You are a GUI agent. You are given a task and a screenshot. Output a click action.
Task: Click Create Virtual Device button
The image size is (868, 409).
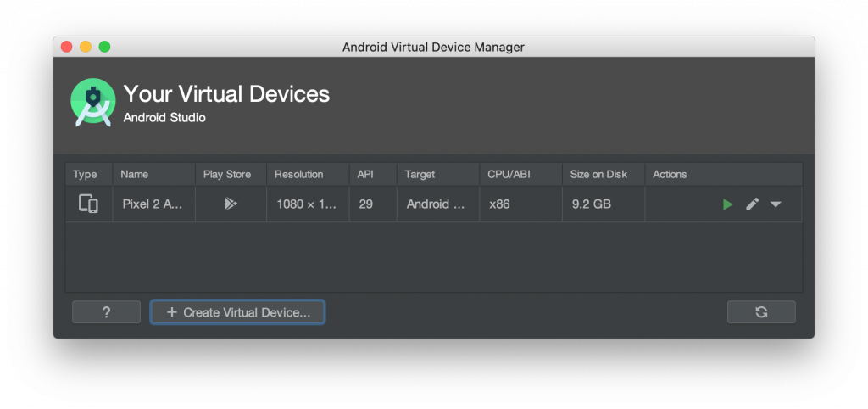[x=237, y=312]
